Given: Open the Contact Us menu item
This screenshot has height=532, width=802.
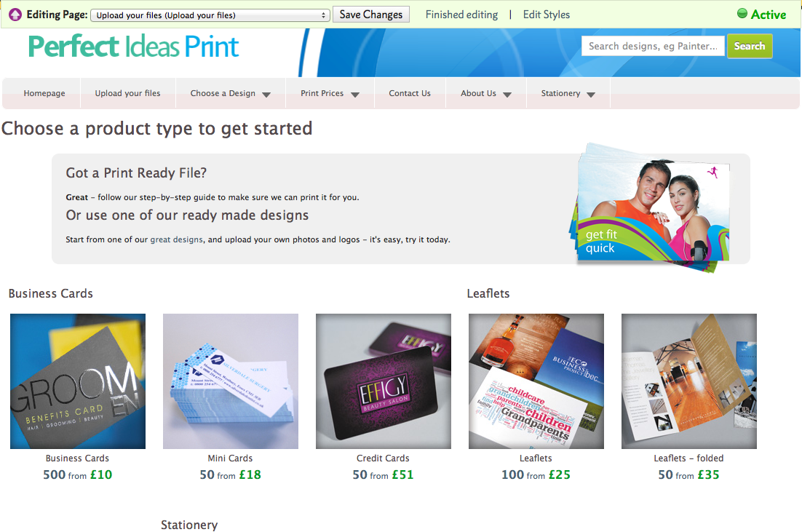Looking at the screenshot, I should pyautogui.click(x=410, y=93).
